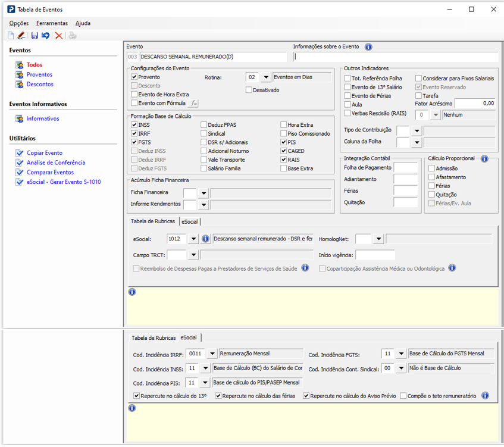Viewport: 504px width, 447px height.
Task: Click the red X delete icon
Action: (x=59, y=36)
